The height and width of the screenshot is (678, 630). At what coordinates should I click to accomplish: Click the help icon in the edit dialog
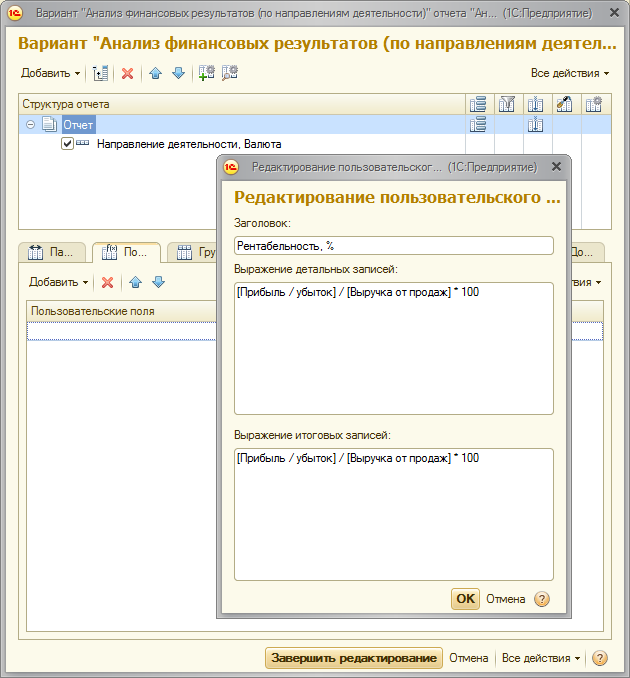click(542, 599)
